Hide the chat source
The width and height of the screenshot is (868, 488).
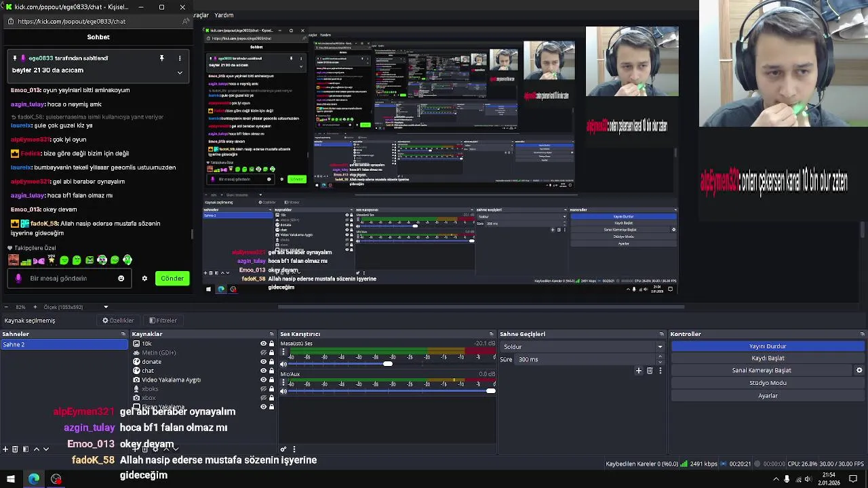click(x=264, y=371)
